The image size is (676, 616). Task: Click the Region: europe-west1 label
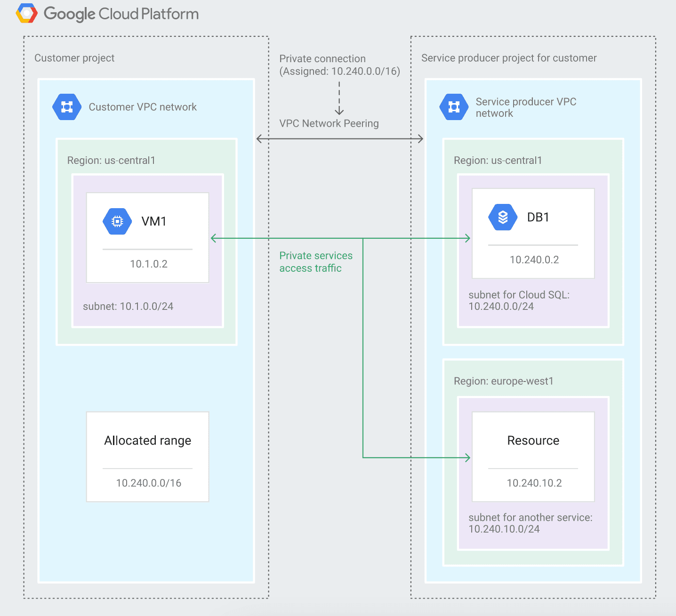click(503, 381)
